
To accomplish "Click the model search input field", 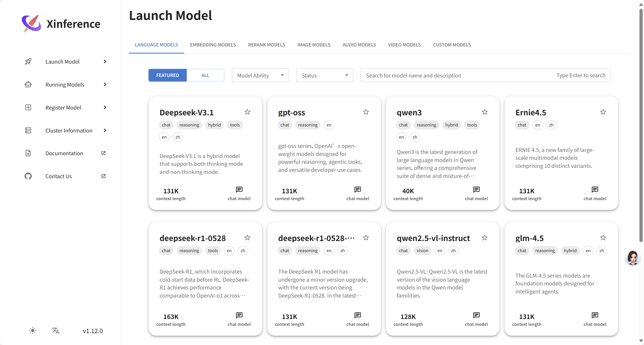I will [486, 75].
